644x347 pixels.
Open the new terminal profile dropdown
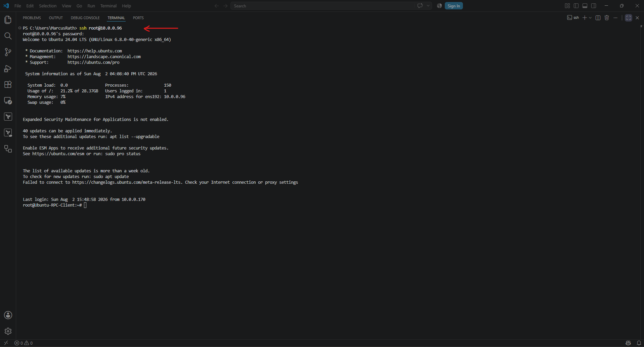point(590,18)
